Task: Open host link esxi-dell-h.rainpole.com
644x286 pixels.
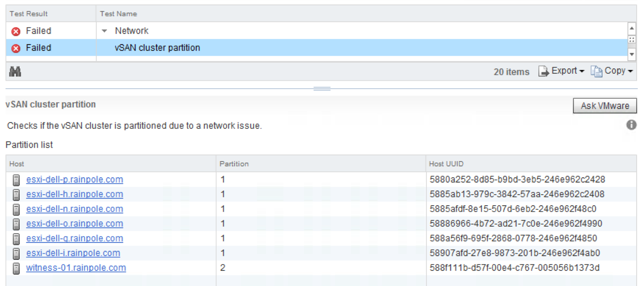Action: click(75, 194)
